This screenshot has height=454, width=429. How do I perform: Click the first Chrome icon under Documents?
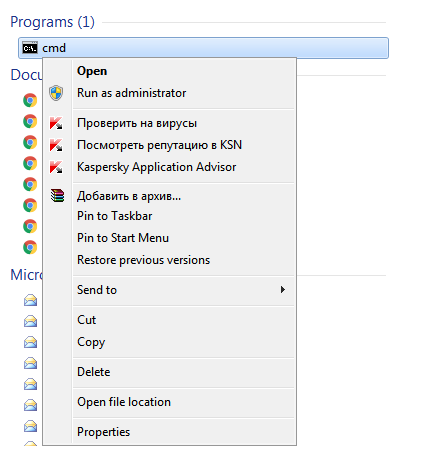(x=30, y=100)
